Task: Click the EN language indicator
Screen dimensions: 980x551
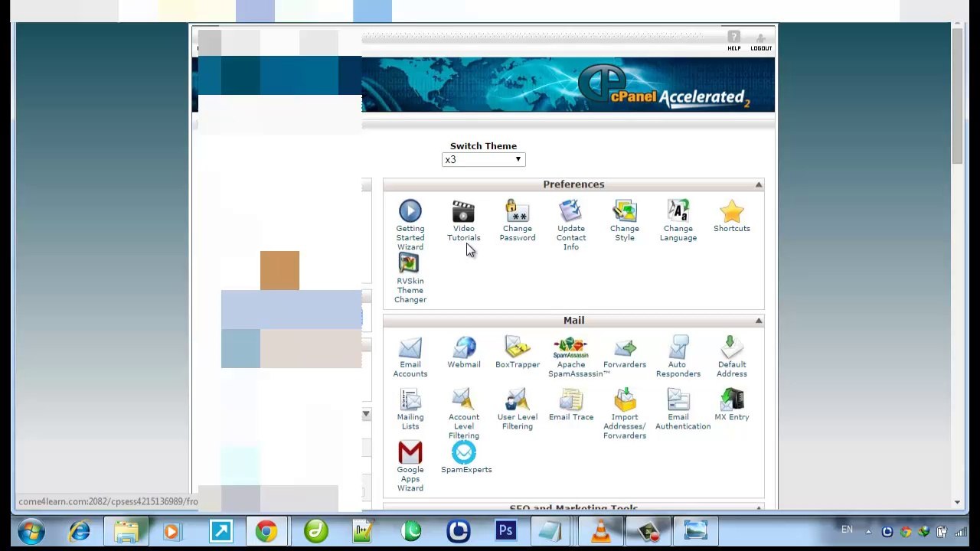Action: pyautogui.click(x=847, y=530)
